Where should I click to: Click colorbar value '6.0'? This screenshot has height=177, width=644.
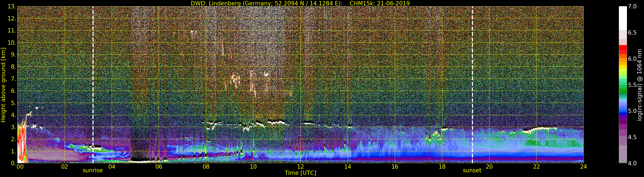click(x=632, y=59)
